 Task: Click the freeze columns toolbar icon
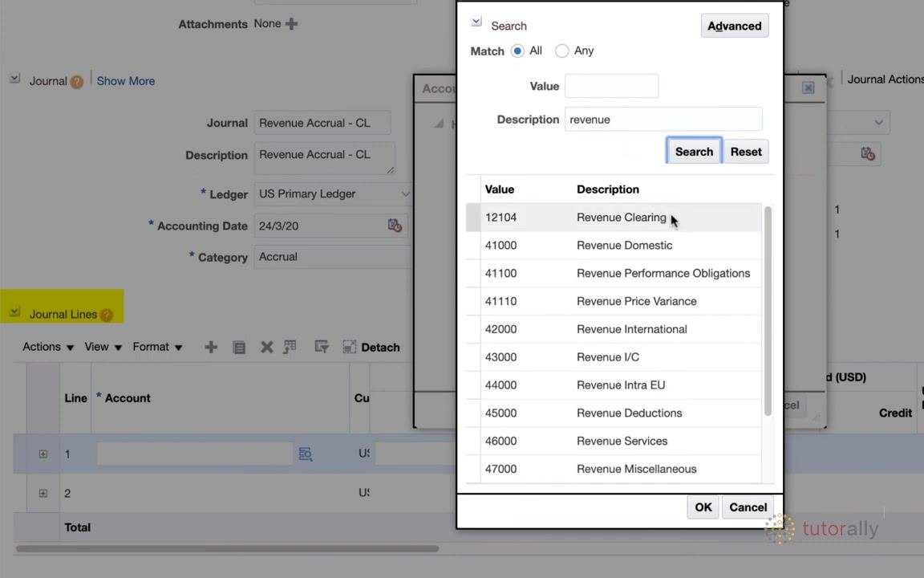[x=290, y=347]
